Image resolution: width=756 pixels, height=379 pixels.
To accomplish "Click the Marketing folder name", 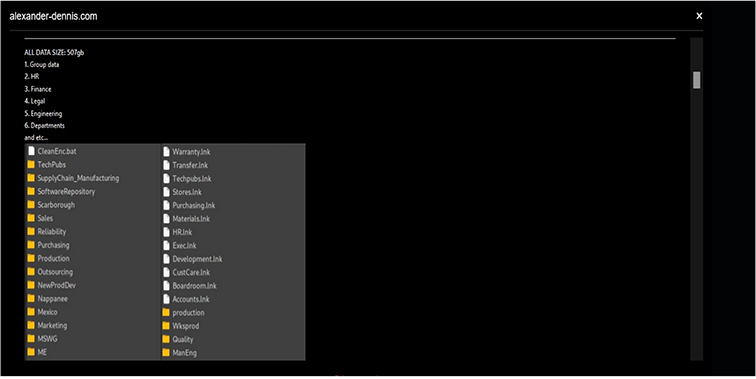I will pos(52,325).
